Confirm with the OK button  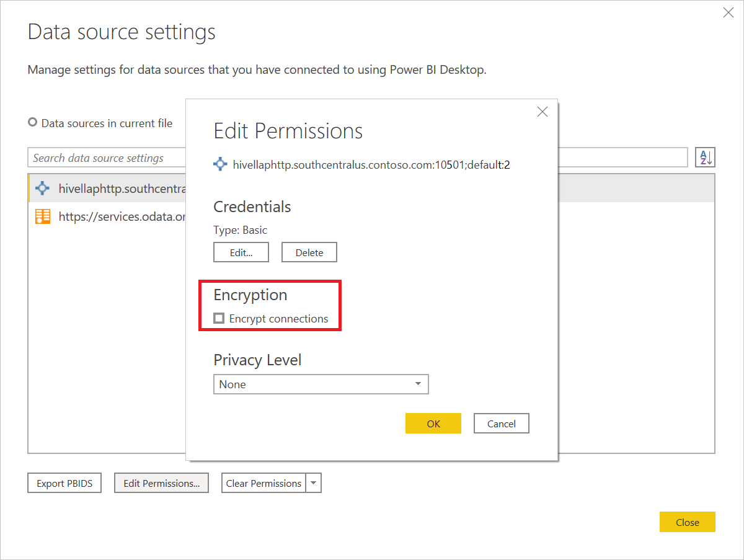point(433,424)
